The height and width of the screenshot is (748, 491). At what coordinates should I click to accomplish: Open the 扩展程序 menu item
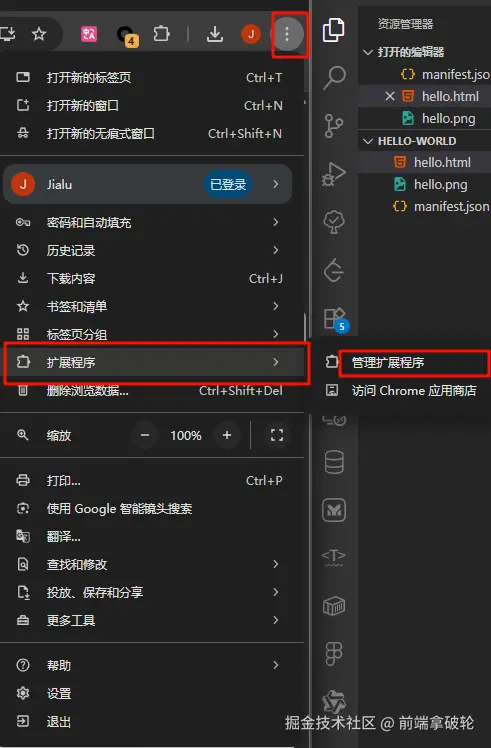[152, 362]
